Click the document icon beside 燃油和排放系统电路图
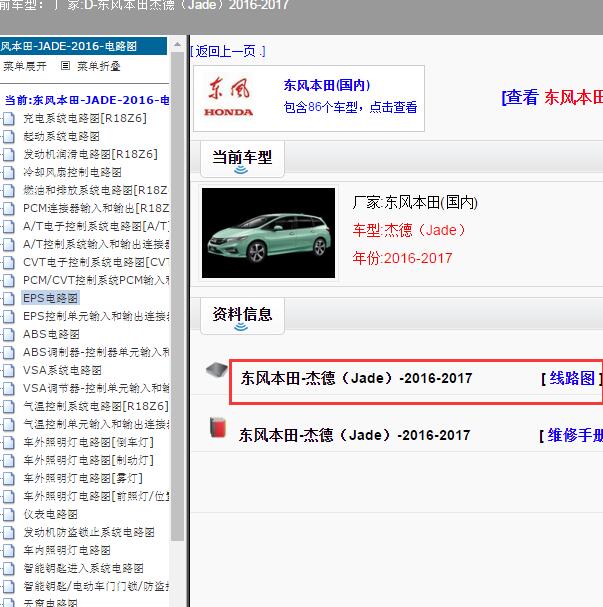This screenshot has height=607, width=603. pyautogui.click(x=9, y=190)
